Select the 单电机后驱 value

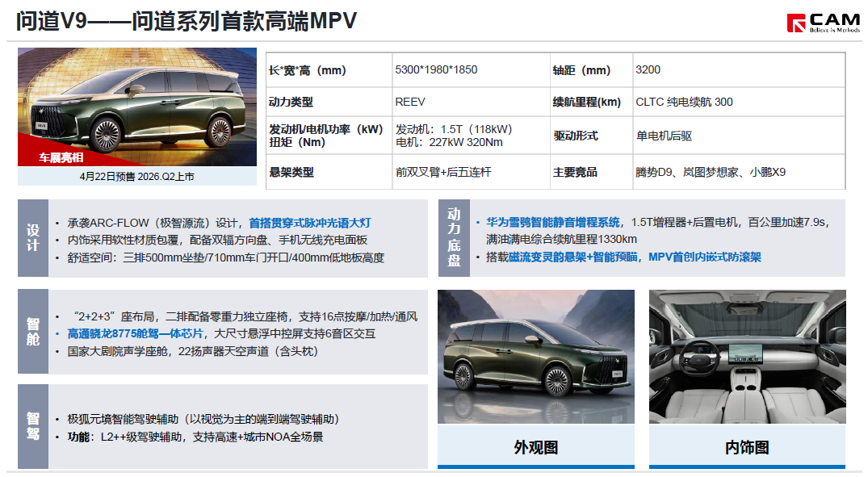[x=664, y=136]
